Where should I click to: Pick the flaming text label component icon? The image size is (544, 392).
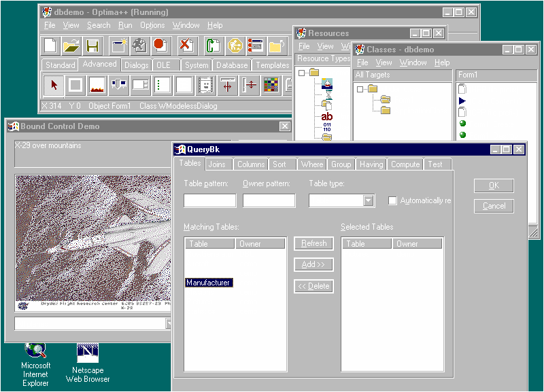(x=97, y=85)
